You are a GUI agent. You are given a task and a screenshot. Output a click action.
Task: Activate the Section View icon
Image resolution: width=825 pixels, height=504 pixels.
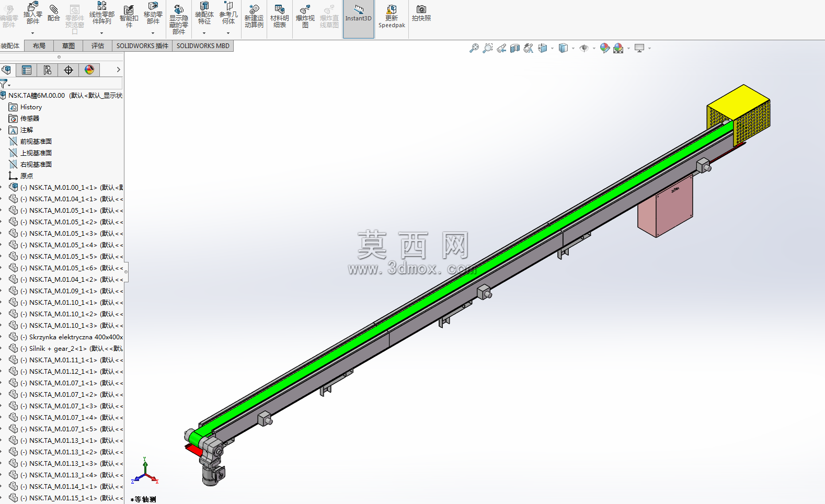(x=515, y=48)
